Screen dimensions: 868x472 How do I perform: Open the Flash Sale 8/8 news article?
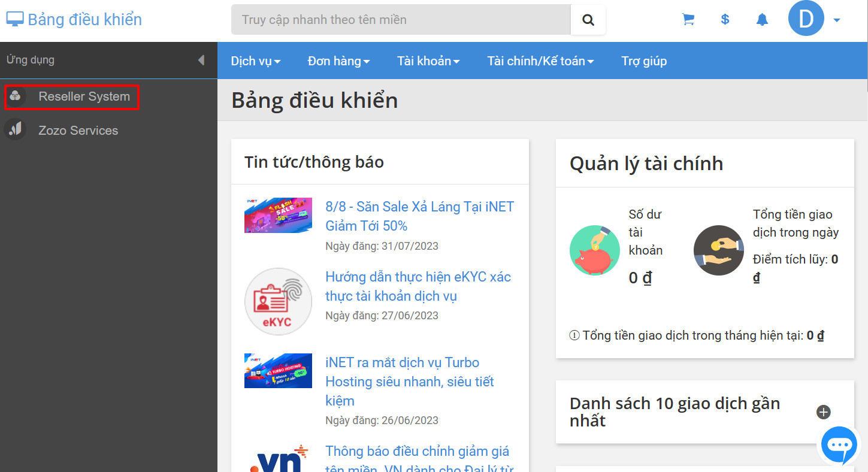coord(419,216)
